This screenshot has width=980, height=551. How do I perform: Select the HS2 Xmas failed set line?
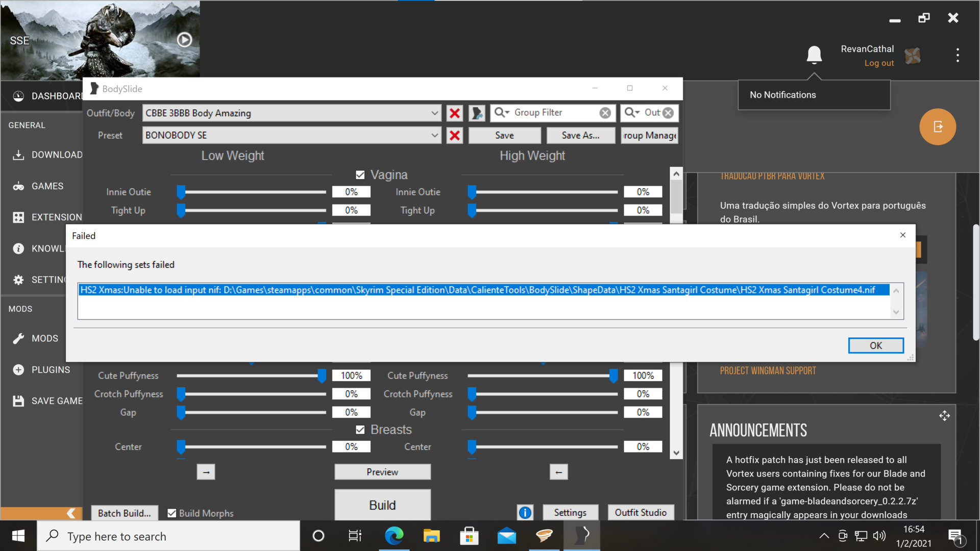(483, 290)
